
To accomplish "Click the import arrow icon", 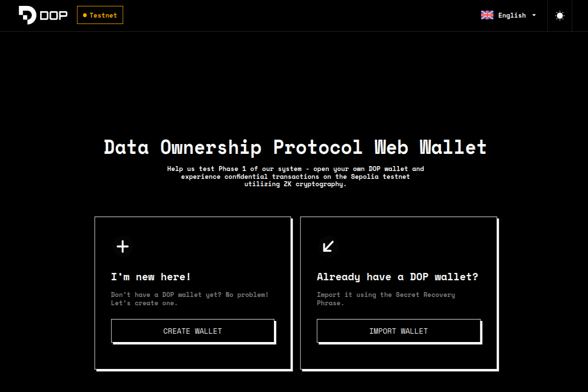I will pyautogui.click(x=328, y=246).
